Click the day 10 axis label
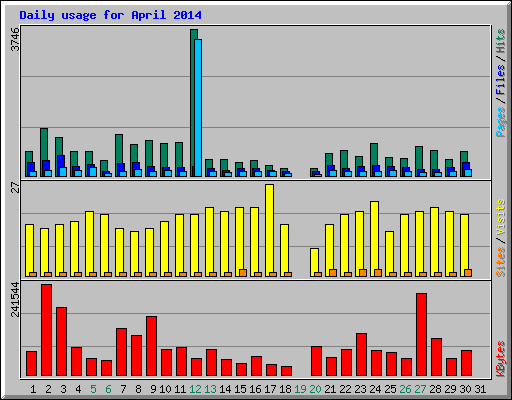Screen dimensions: 512x400 165,389
